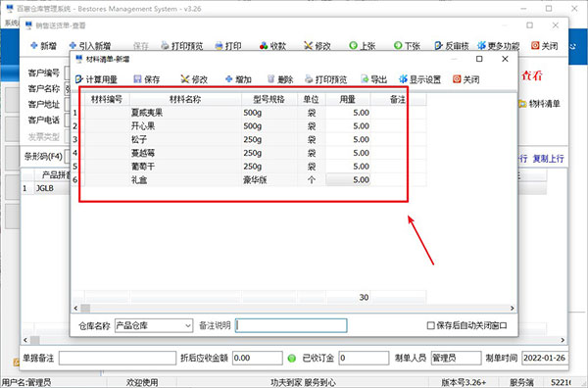Go to previous document with 上张
The width and height of the screenshot is (588, 388).
(x=363, y=46)
